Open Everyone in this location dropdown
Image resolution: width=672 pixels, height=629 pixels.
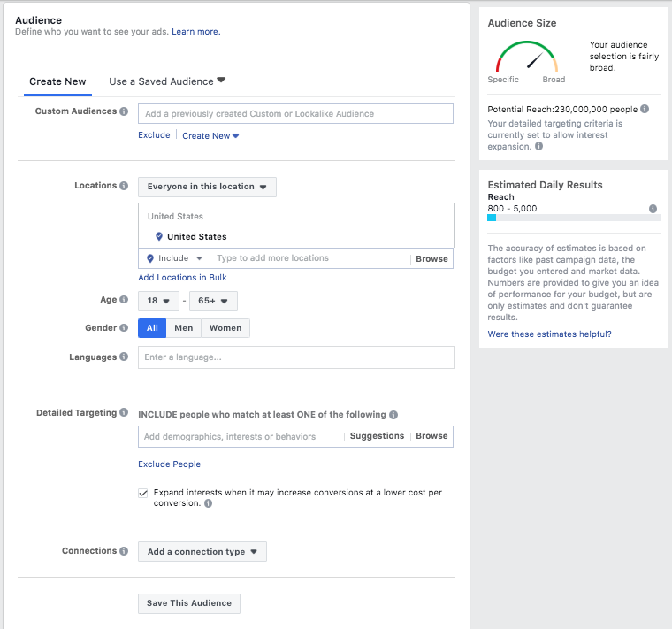pyautogui.click(x=207, y=187)
